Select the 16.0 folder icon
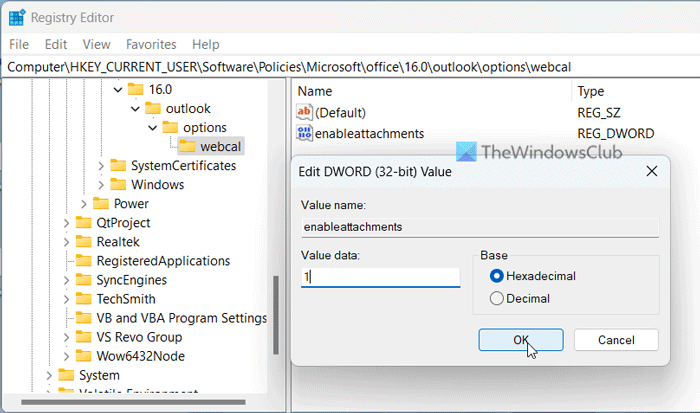This screenshot has width=700, height=413. pos(135,89)
